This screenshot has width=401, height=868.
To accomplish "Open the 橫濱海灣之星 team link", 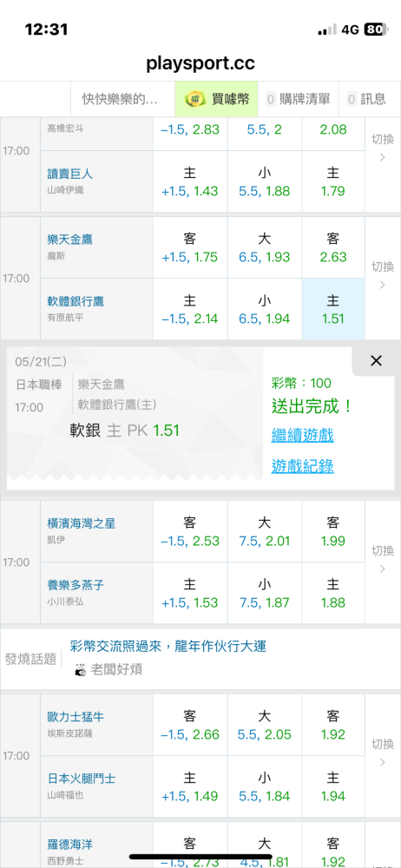I will (82, 523).
